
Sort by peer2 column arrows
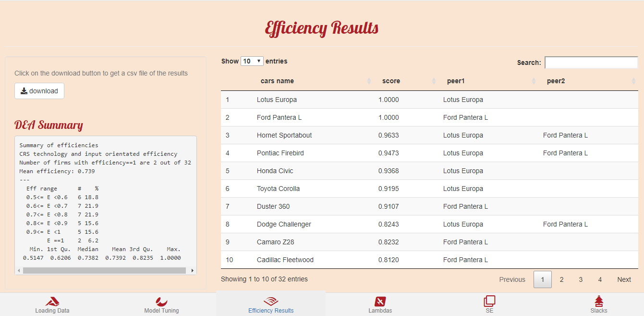633,81
